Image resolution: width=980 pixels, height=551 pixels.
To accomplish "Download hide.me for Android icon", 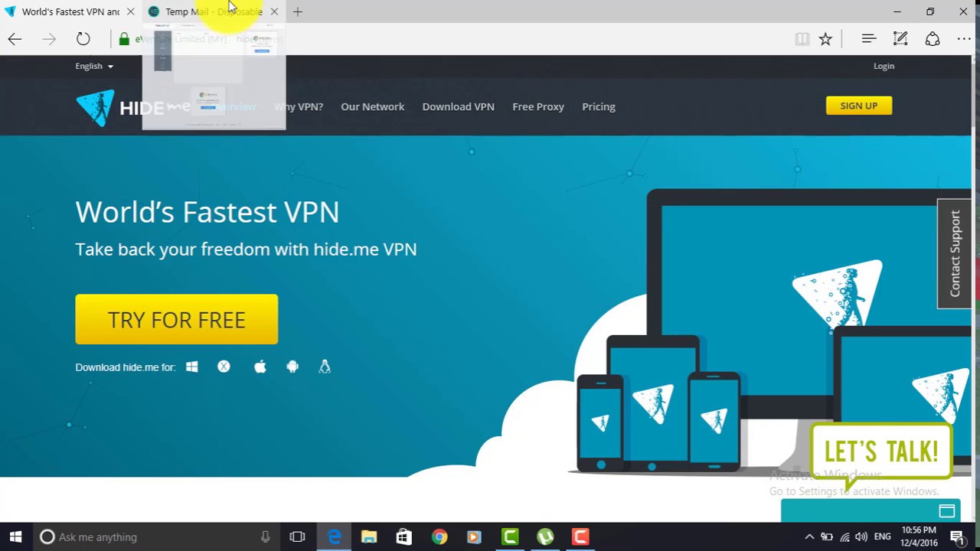I will tap(292, 367).
